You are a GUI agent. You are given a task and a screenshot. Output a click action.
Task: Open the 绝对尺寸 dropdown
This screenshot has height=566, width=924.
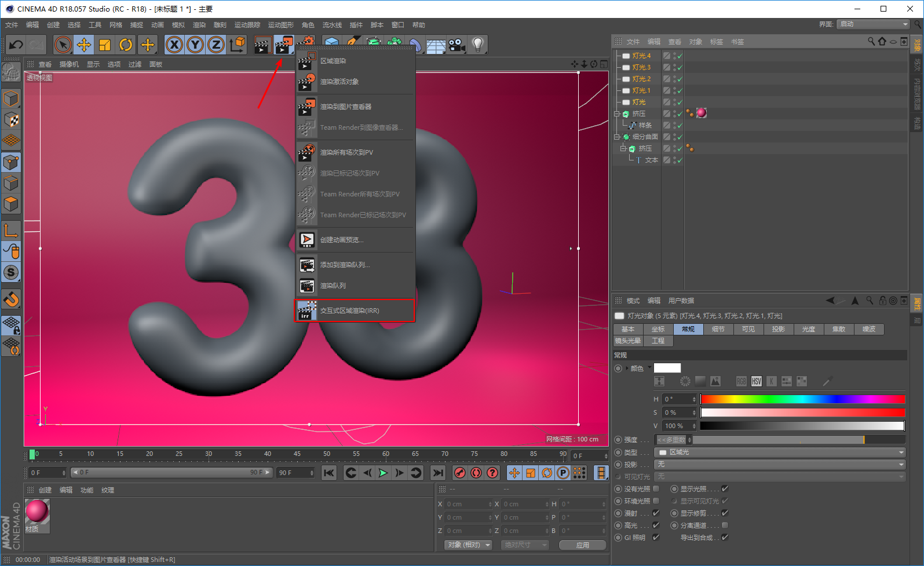click(524, 545)
